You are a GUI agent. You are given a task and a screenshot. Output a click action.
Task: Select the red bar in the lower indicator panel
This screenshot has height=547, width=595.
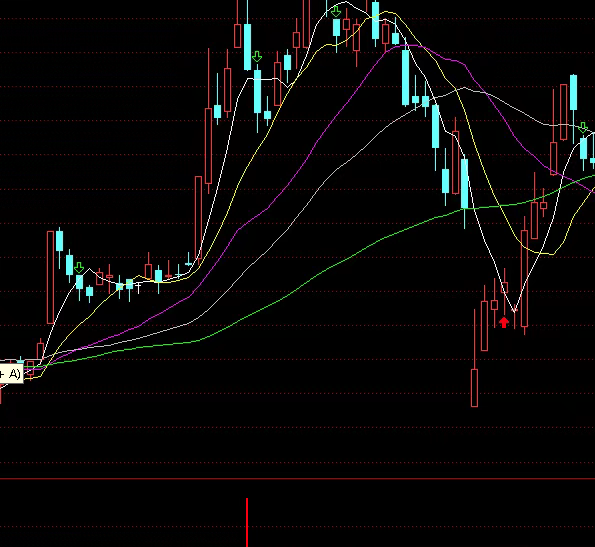point(247,522)
